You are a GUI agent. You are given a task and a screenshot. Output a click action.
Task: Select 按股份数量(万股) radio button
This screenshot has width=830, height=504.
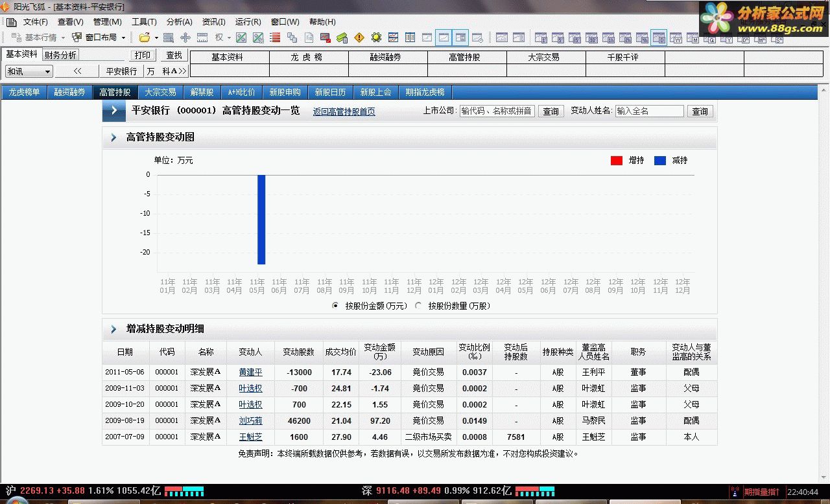point(418,306)
